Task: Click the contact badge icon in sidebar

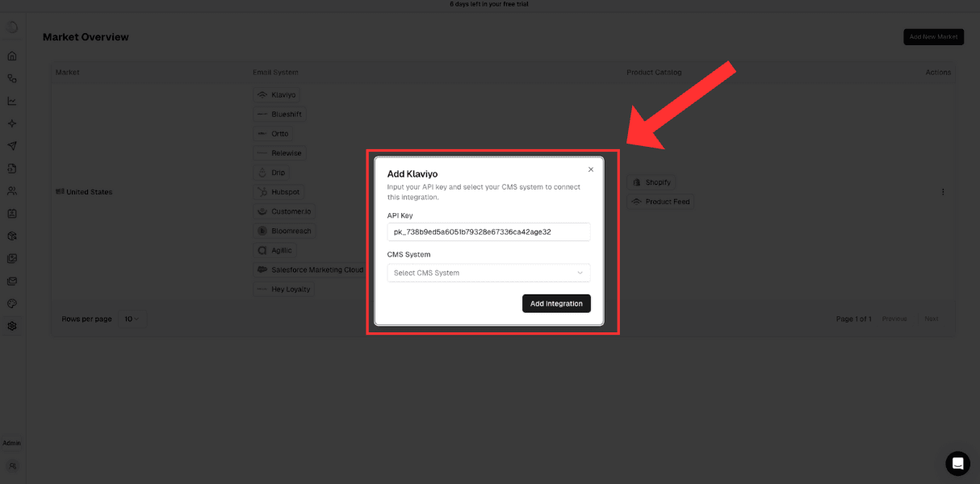Action: [12, 214]
